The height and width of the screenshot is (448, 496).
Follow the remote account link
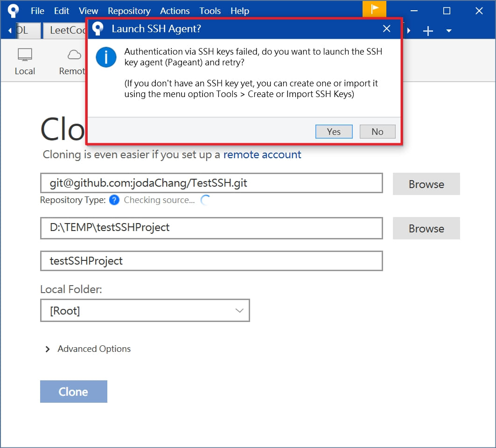pyautogui.click(x=262, y=154)
